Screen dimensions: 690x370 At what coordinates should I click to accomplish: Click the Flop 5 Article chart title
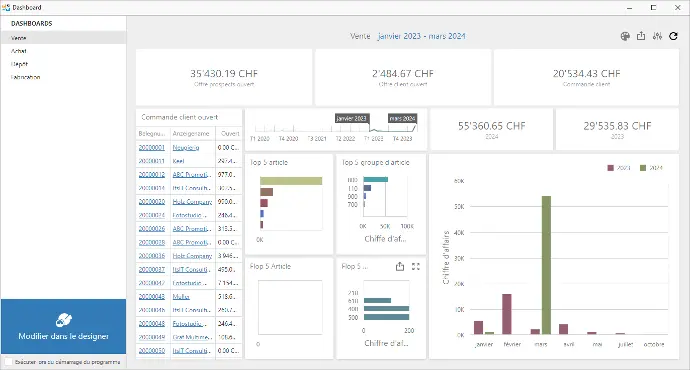tap(270, 266)
